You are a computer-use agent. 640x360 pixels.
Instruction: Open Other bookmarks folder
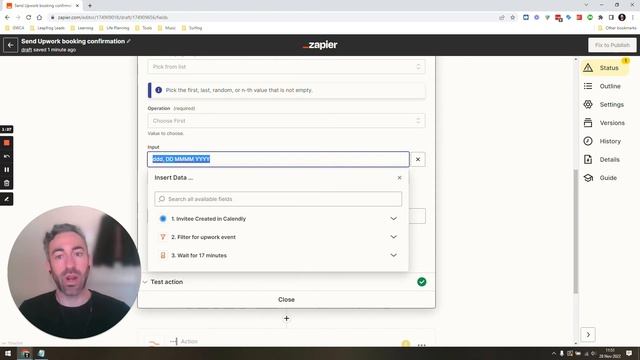tap(617, 28)
